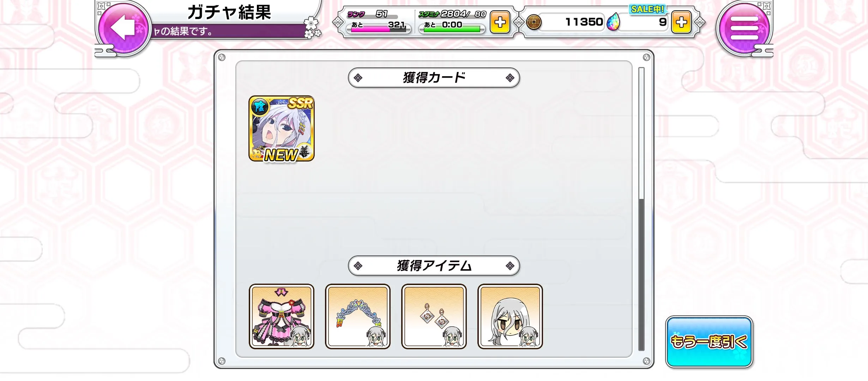This screenshot has height=381, width=868.
Task: Click the ガチャ結果 title banner
Action: [x=229, y=12]
